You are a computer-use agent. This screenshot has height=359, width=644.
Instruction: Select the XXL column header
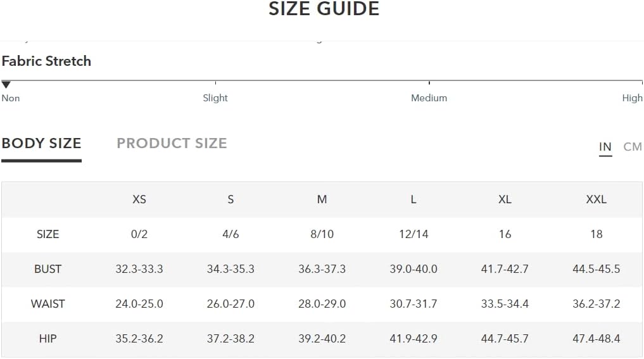[597, 199]
